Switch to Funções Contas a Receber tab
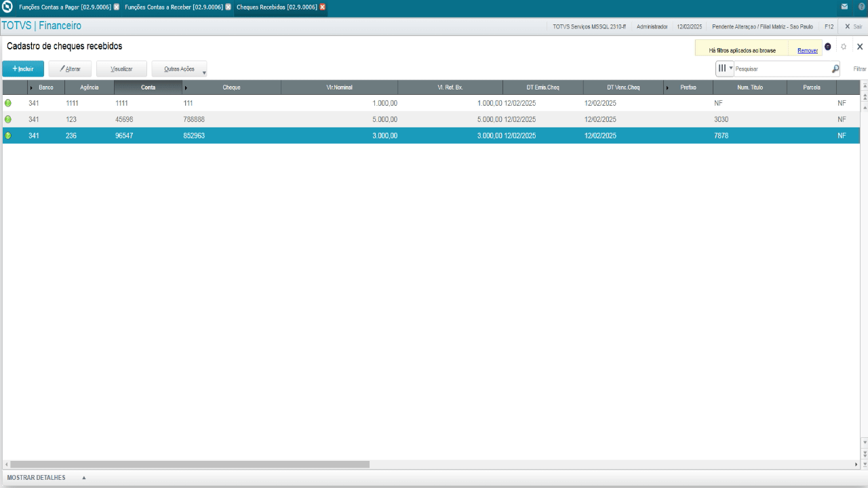 174,7
